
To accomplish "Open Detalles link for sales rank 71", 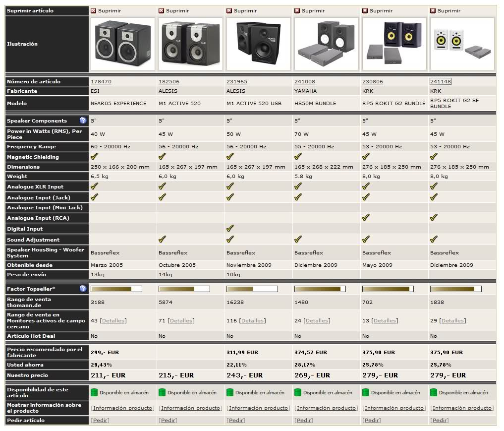I will [181, 321].
